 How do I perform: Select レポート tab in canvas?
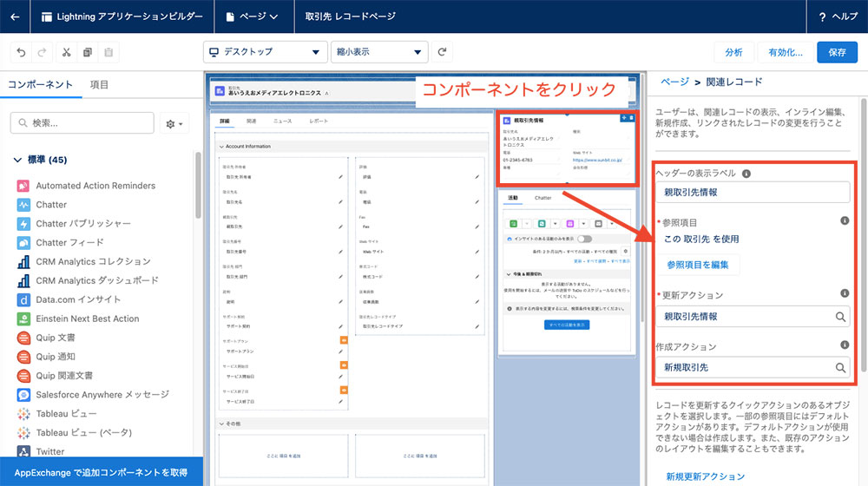tap(319, 121)
